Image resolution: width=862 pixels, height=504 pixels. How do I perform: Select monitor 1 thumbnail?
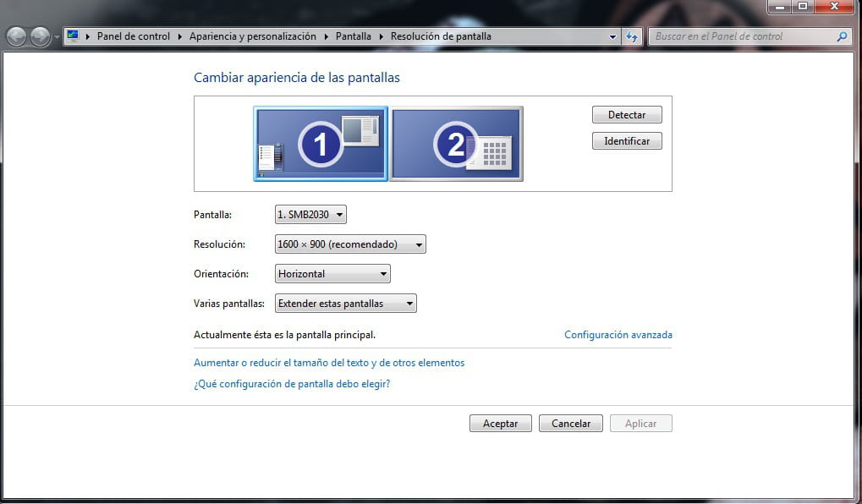click(x=321, y=144)
